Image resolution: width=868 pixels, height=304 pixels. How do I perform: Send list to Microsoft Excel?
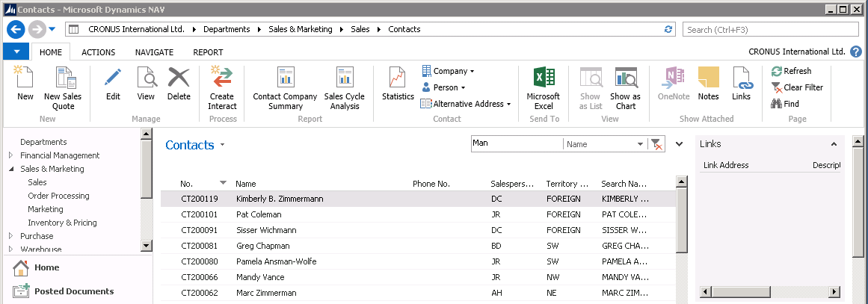(x=543, y=78)
